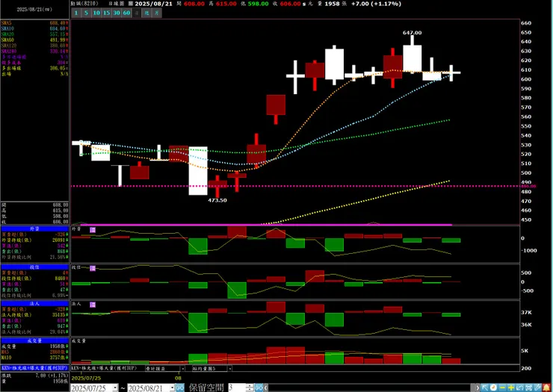Click the purple marker in 法人 panel
Image resolution: width=553 pixels, height=392 pixels.
[93, 305]
